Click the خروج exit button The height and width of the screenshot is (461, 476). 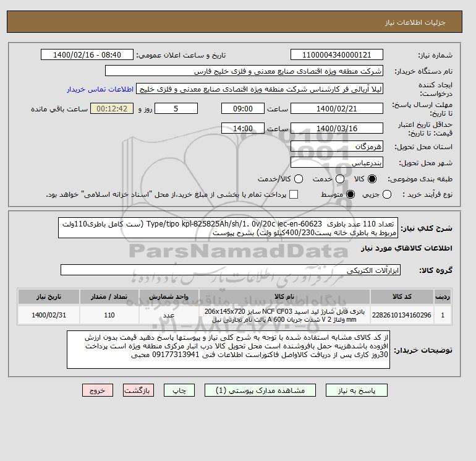(x=98, y=390)
